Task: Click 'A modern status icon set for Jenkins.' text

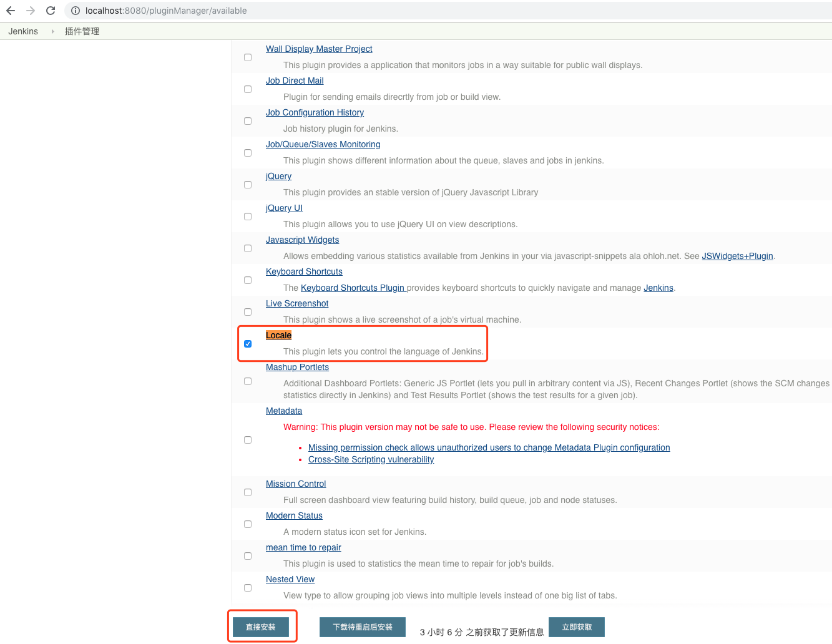Action: point(355,532)
